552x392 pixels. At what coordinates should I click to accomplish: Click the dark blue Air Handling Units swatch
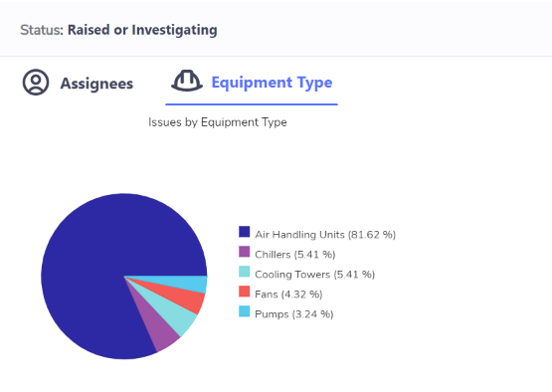tap(245, 232)
